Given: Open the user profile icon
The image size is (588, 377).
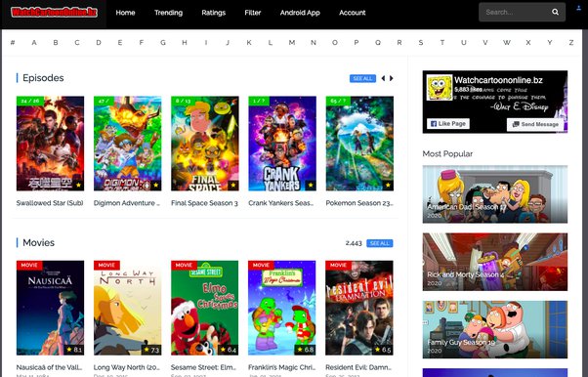Looking at the screenshot, I should pos(578,8).
